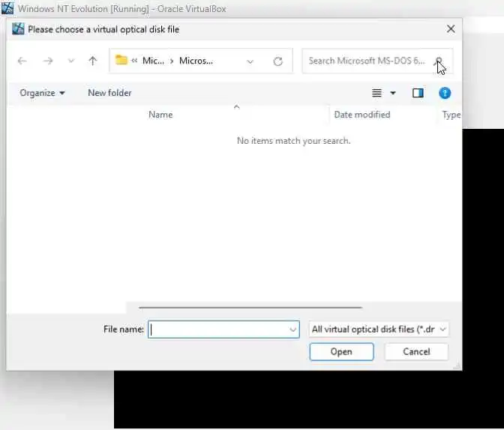504x430 pixels.
Task: Open the Organize menu
Action: [43, 93]
